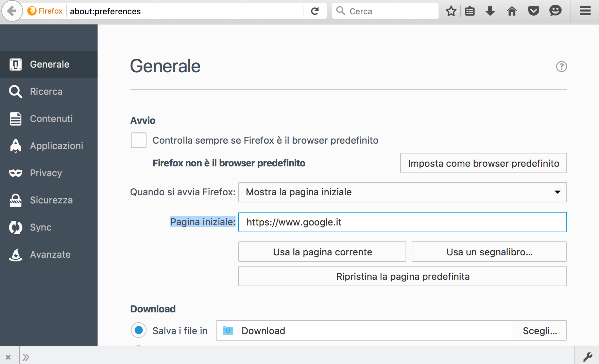599x364 pixels.
Task: Open help with the question mark icon
Action: pos(562,67)
